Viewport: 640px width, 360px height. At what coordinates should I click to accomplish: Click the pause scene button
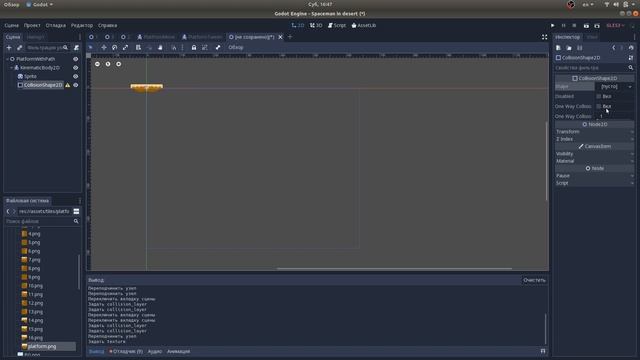click(x=564, y=25)
